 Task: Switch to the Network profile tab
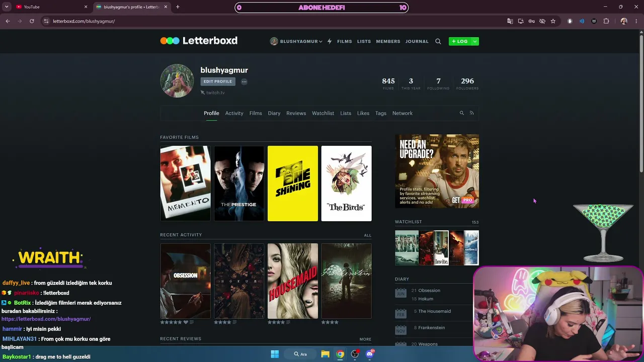click(403, 113)
